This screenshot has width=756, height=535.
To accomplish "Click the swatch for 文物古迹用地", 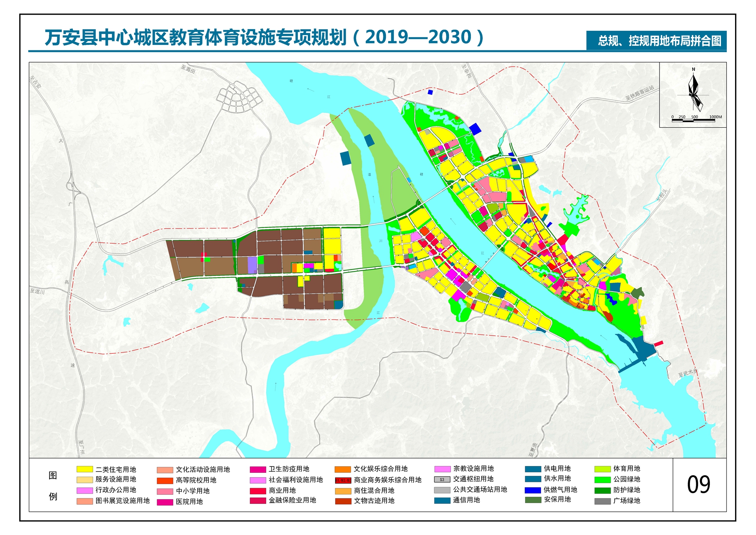I will coord(343,501).
